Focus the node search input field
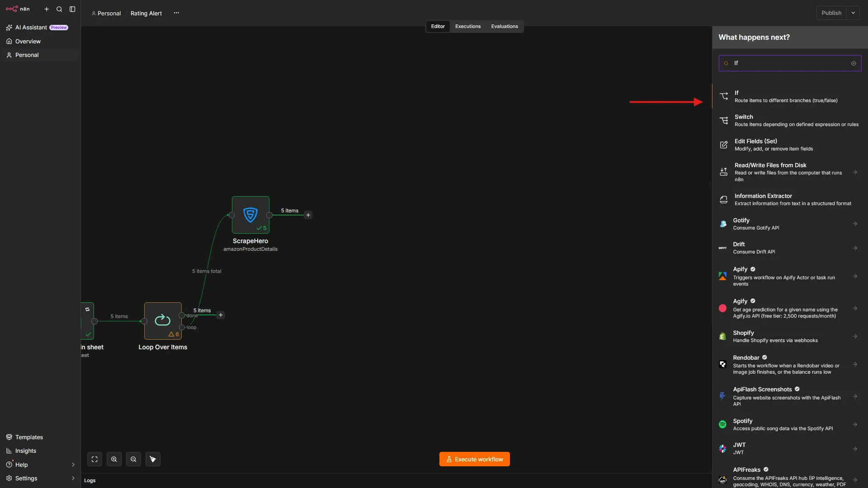This screenshot has width=868, height=488. 790,63
